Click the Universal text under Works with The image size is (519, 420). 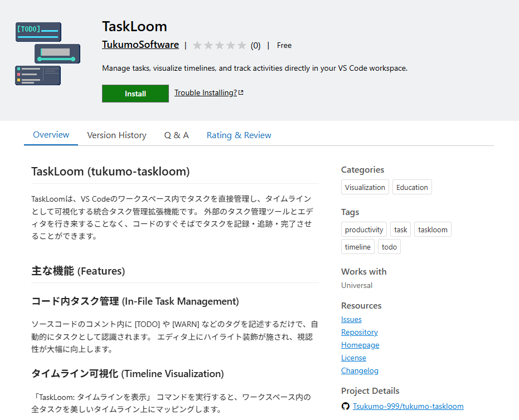356,285
